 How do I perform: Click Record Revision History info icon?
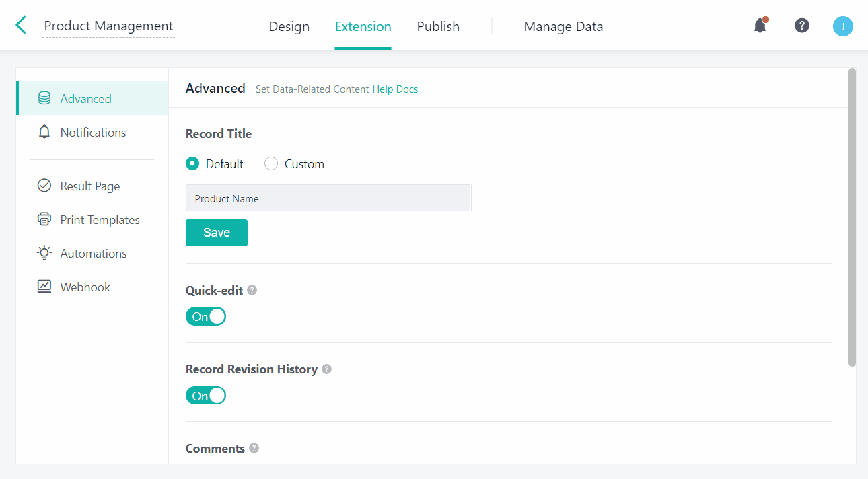pyautogui.click(x=327, y=369)
